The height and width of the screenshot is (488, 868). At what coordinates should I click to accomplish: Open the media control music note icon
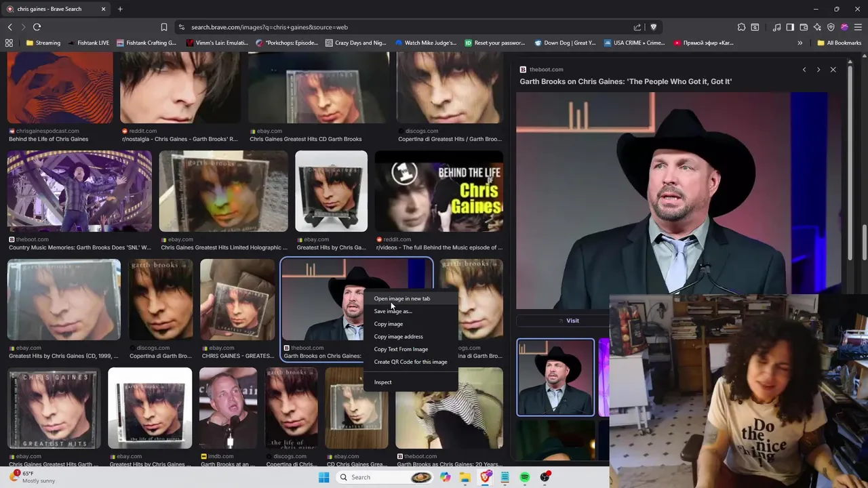click(x=776, y=27)
